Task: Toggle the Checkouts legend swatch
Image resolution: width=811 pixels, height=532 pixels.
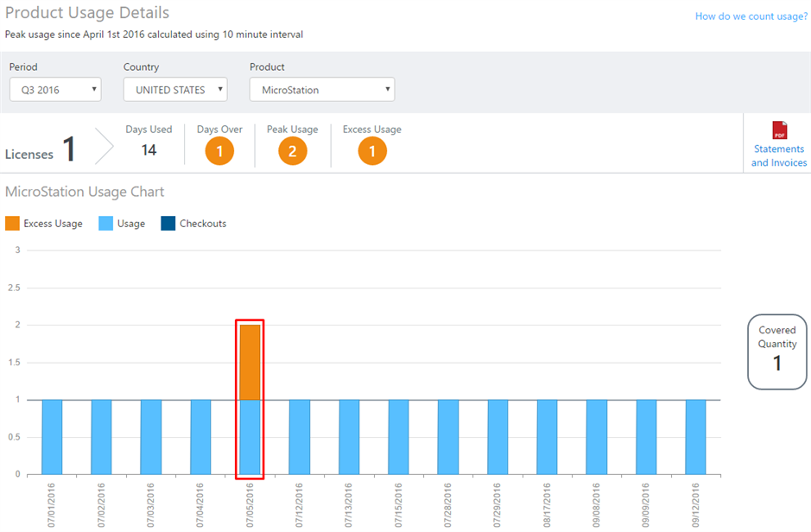Action: click(168, 224)
